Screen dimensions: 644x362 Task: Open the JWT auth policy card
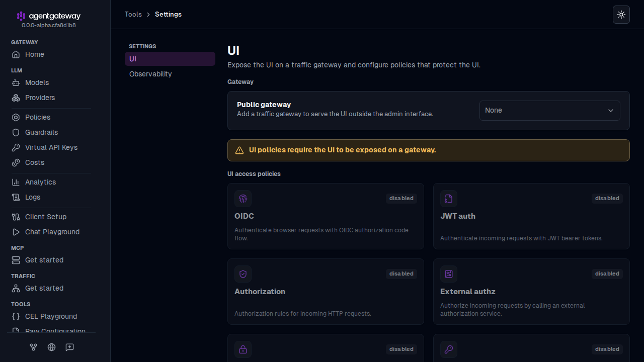click(531, 216)
